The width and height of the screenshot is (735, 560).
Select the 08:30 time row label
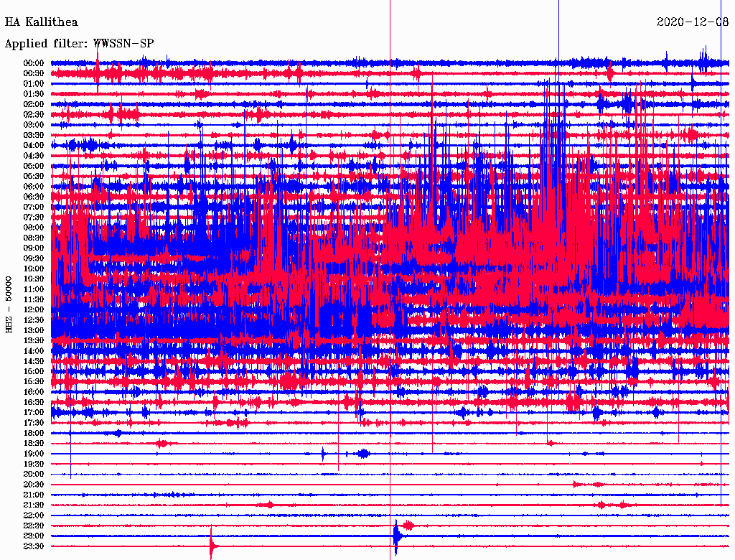(x=34, y=238)
